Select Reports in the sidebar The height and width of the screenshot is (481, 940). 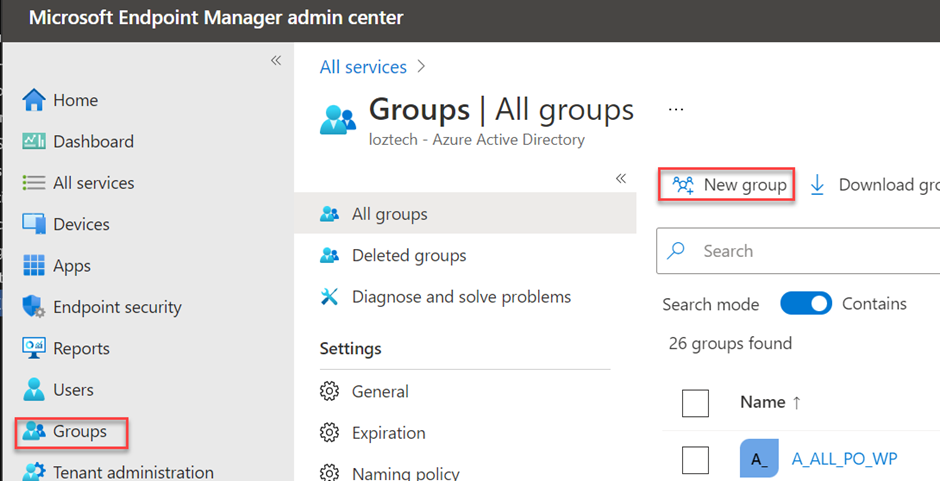point(82,348)
